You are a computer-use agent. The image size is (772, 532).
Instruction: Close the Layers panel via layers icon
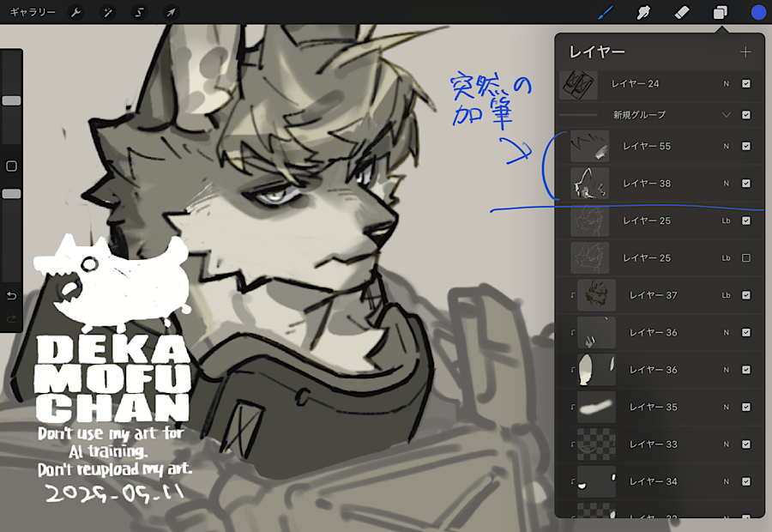[x=721, y=12]
